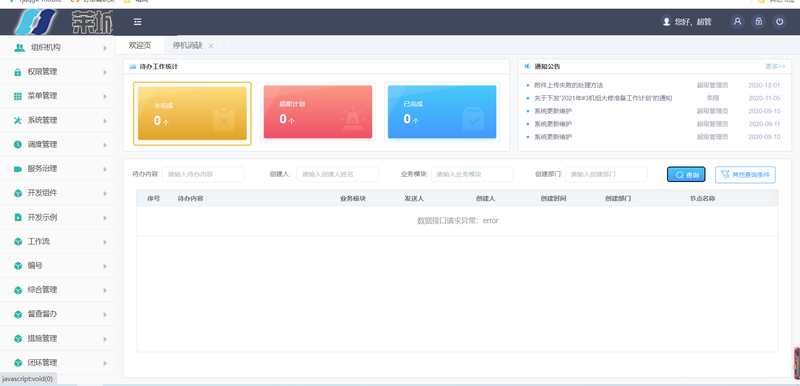This screenshot has height=386, width=800.
Task: Expand 闭环管理 using its arrow
Action: [x=105, y=364]
